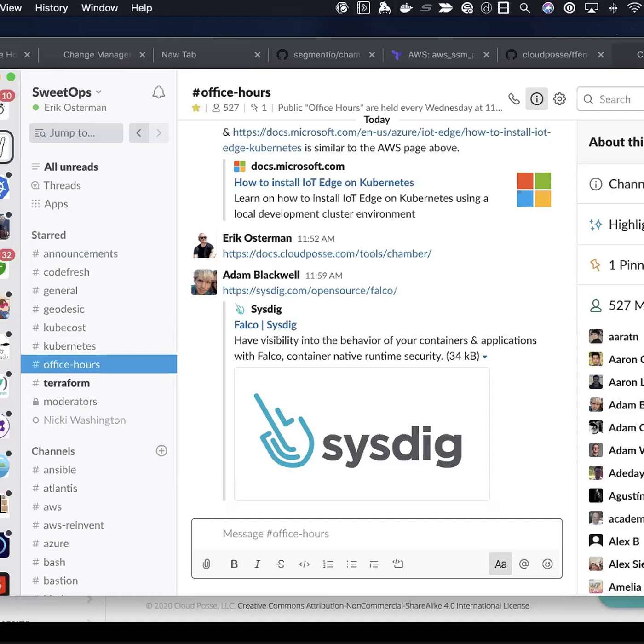This screenshot has height=644, width=644.
Task: Open the Window menu
Action: click(99, 8)
